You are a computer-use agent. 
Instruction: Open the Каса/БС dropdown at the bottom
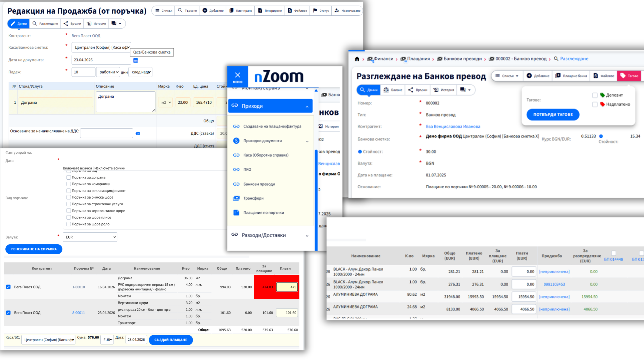pyautogui.click(x=48, y=340)
